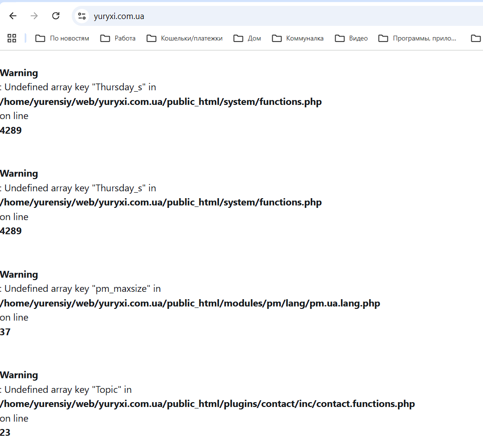Viewport: 483px width, 448px height.
Task: Click the Forward navigation arrow
Action: point(34,16)
